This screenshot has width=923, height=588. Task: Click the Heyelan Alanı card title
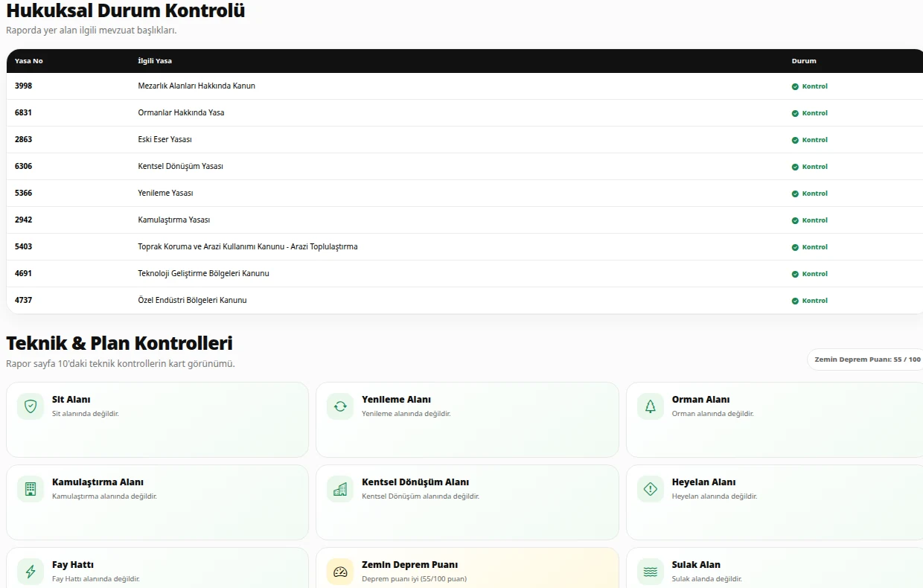coord(703,482)
